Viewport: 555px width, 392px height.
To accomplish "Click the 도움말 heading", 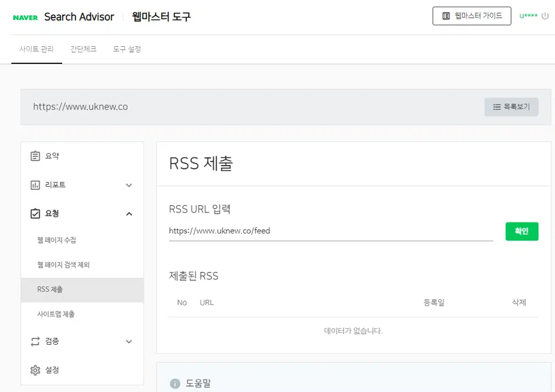I will (198, 383).
